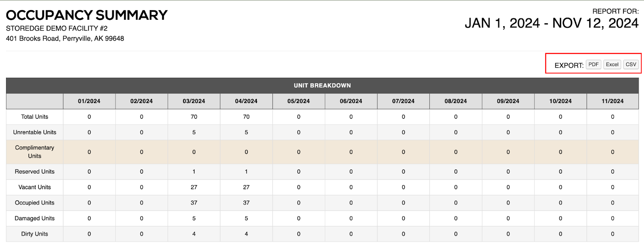Click the Excel export button
This screenshot has height=248, width=644.
(x=612, y=64)
